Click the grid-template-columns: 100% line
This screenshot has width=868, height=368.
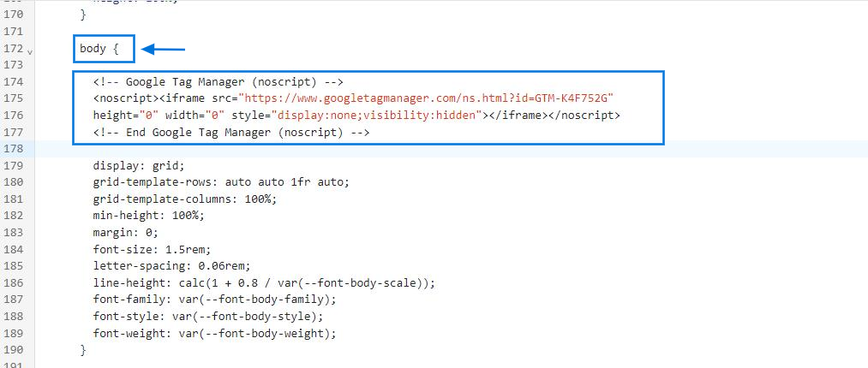[185, 199]
